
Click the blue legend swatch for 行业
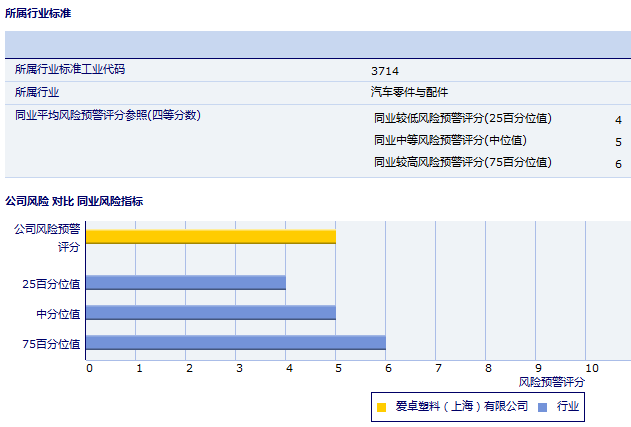[x=542, y=407]
